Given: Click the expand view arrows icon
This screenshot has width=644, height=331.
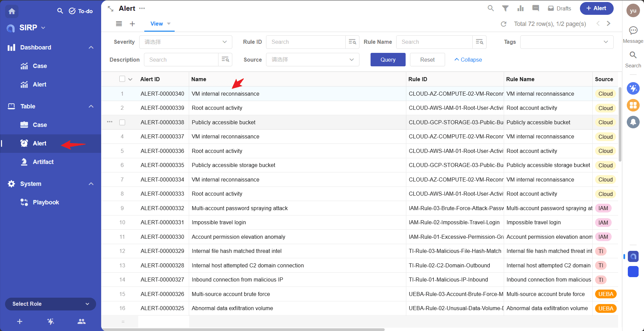Looking at the screenshot, I should coord(111,9).
